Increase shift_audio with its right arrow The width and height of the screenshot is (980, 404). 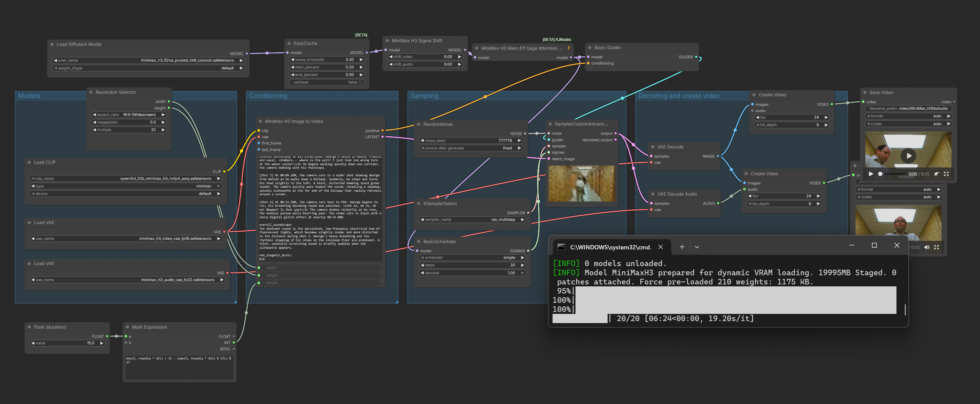pos(459,64)
